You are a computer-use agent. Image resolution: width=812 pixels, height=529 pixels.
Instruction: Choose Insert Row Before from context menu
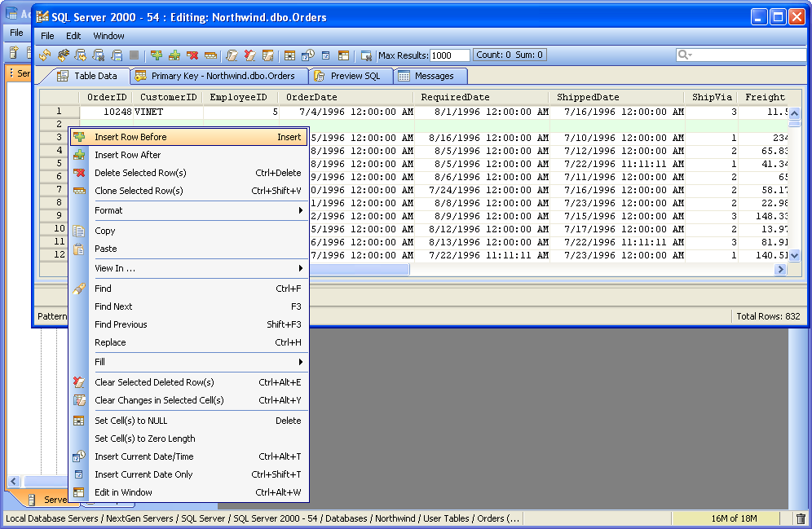(x=189, y=137)
